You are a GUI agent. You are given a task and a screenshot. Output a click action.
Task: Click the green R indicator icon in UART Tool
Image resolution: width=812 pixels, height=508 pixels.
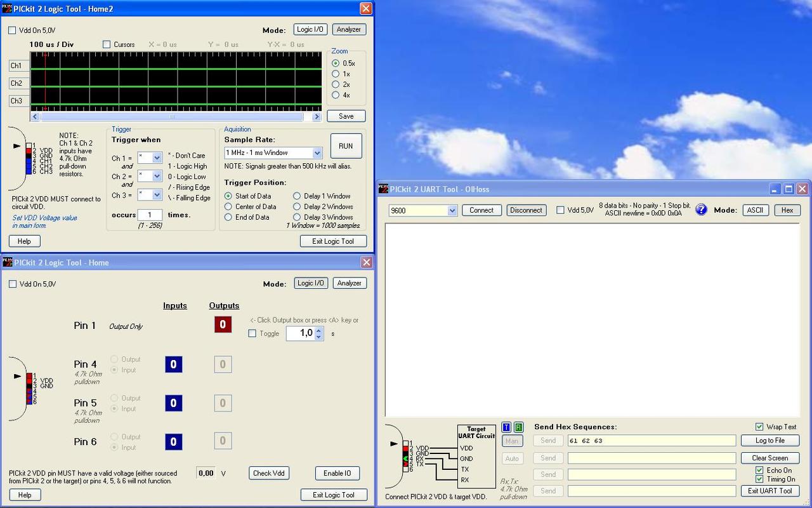point(518,427)
